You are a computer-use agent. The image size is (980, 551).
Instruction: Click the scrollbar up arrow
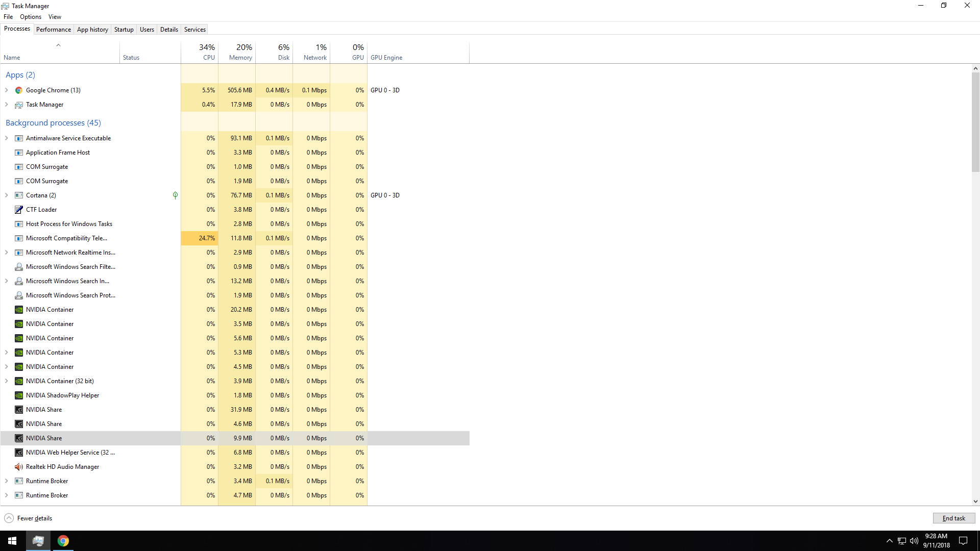coord(975,68)
